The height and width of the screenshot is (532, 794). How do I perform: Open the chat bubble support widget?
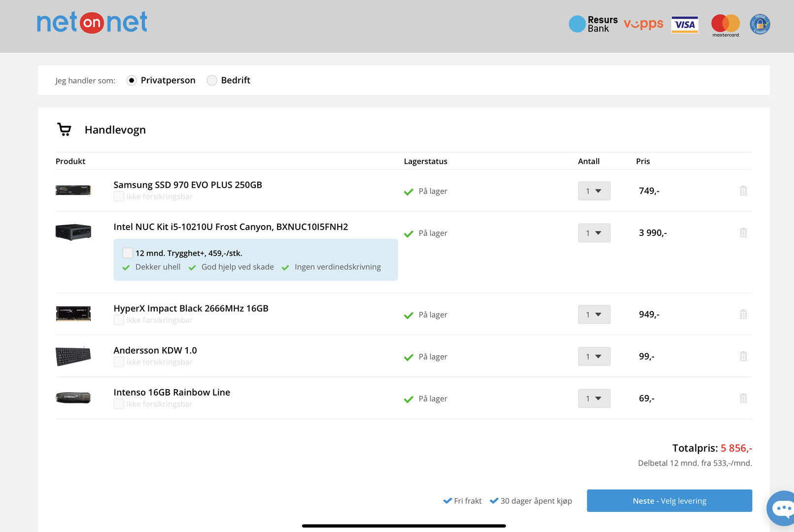(x=782, y=508)
